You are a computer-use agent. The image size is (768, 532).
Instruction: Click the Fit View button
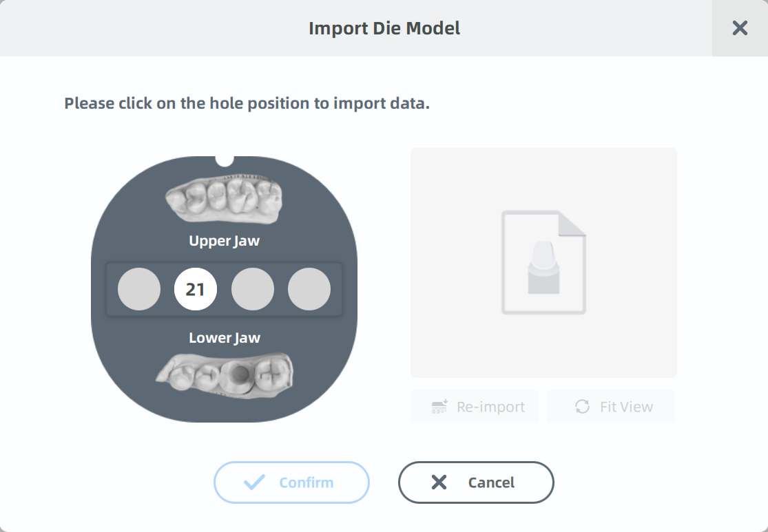click(x=611, y=406)
